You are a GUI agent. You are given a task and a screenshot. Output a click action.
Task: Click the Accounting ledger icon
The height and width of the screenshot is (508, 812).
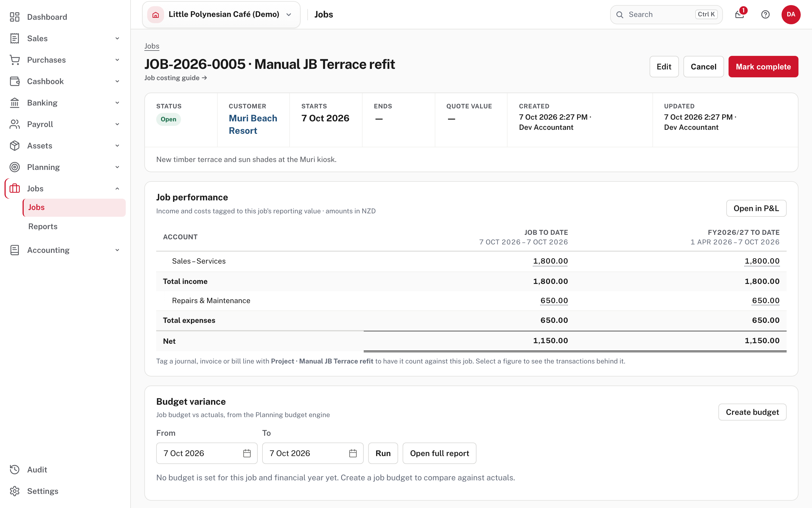[14, 250]
